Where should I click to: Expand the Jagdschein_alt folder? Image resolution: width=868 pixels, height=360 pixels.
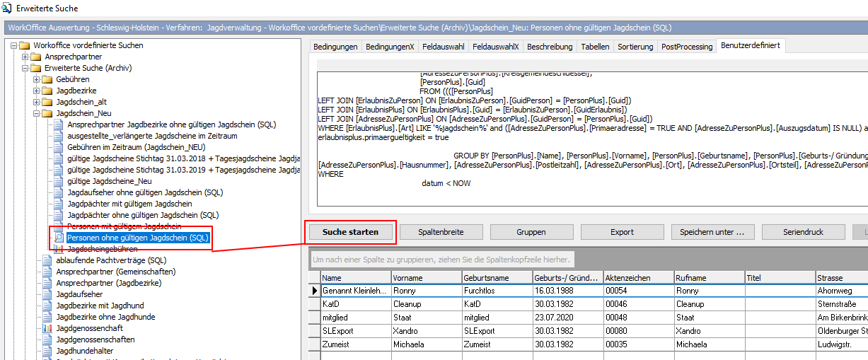point(37,102)
